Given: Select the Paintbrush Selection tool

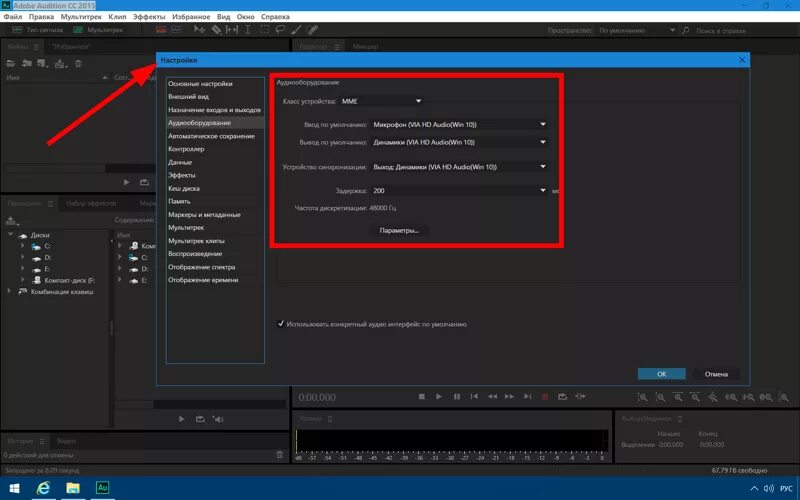Looking at the screenshot, I should click(x=296, y=30).
